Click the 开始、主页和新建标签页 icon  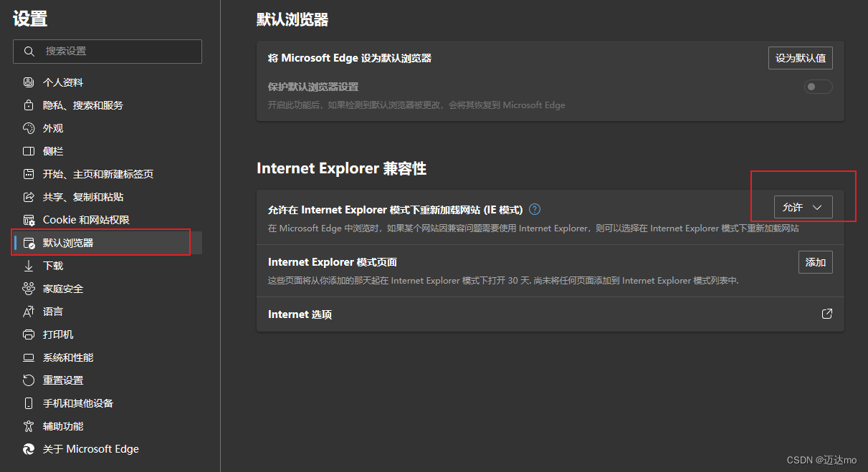(29, 174)
